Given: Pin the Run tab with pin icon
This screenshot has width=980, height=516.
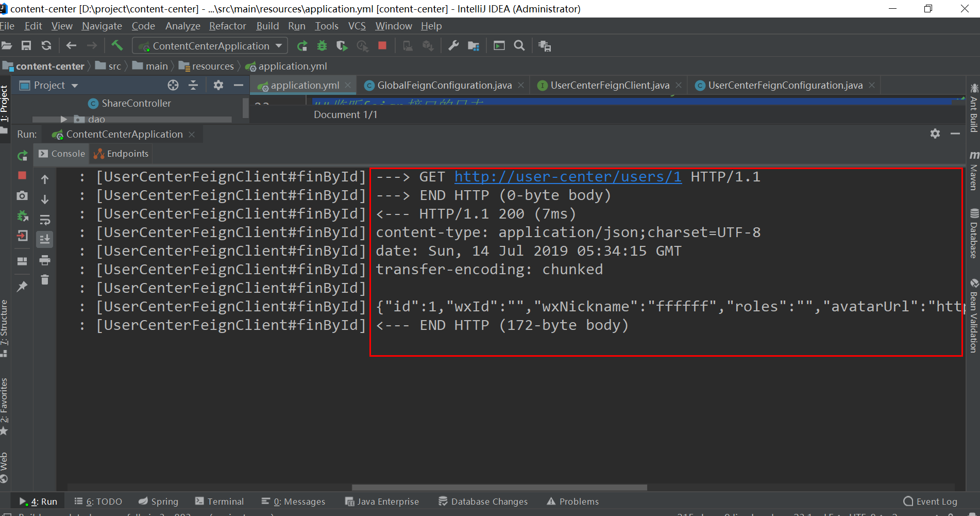Looking at the screenshot, I should (x=22, y=286).
